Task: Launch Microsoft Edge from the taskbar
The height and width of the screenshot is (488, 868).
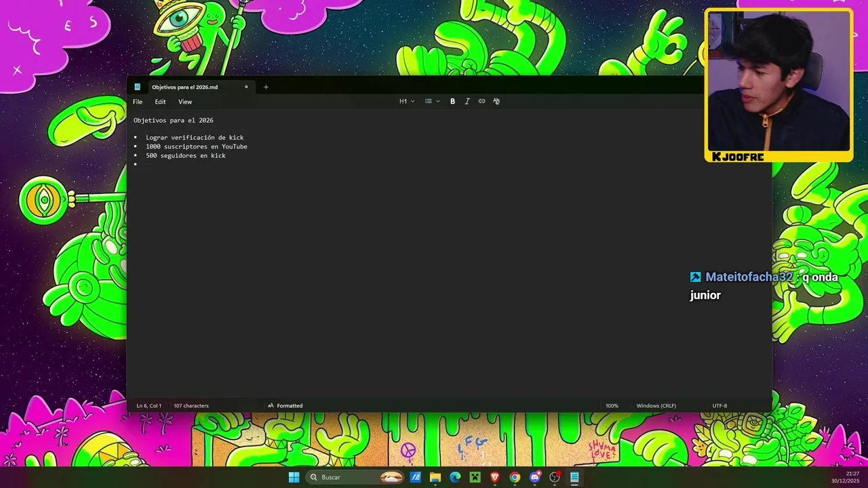Action: (x=455, y=477)
